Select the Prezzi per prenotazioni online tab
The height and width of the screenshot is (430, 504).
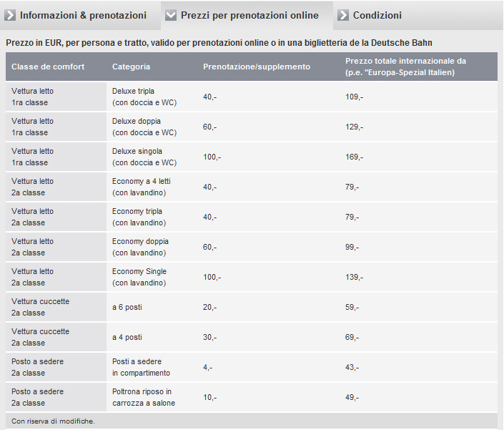click(249, 15)
